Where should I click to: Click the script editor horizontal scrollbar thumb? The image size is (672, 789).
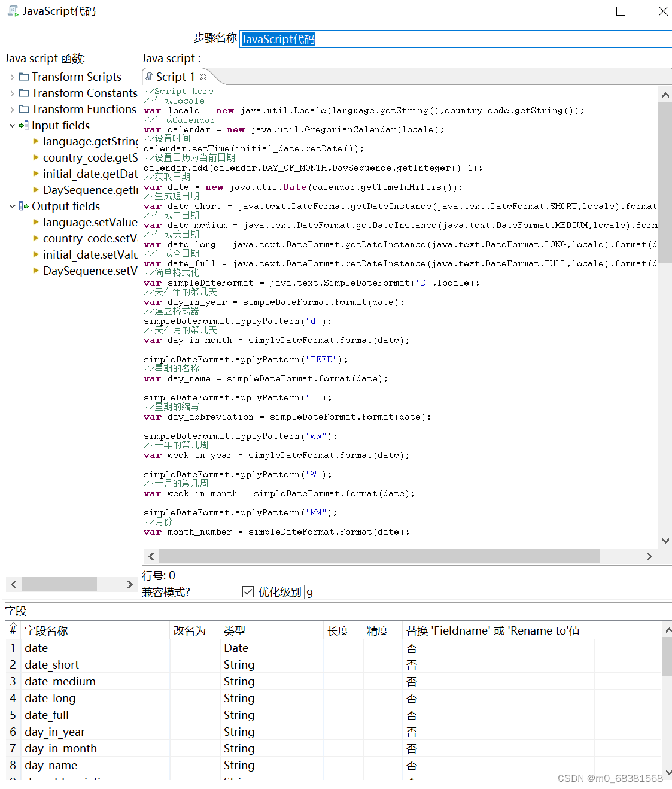coord(379,556)
